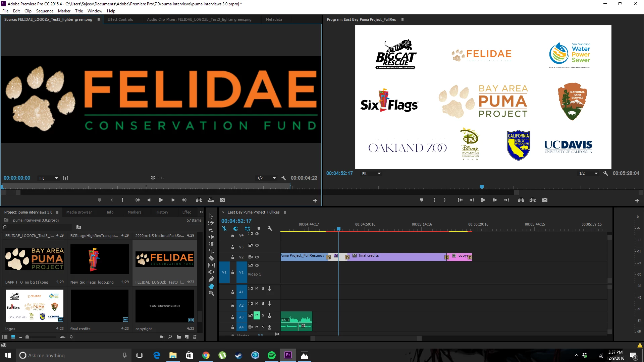Solo audio track A1
This screenshot has width=644, height=362.
(263, 289)
